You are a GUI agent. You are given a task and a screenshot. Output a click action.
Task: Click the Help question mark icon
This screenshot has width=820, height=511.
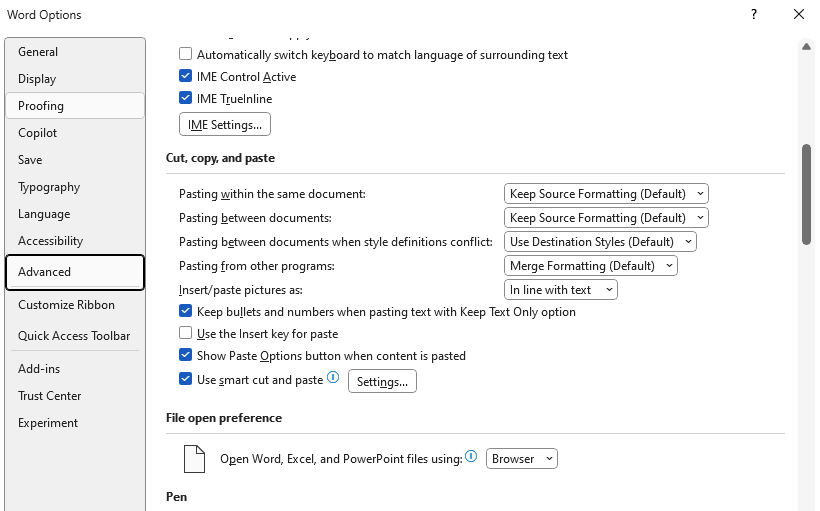[754, 15]
